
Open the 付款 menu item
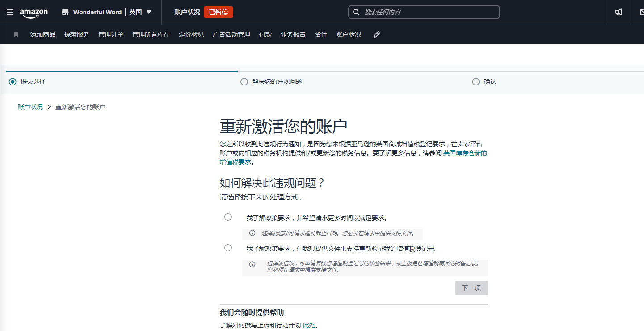[x=265, y=34]
